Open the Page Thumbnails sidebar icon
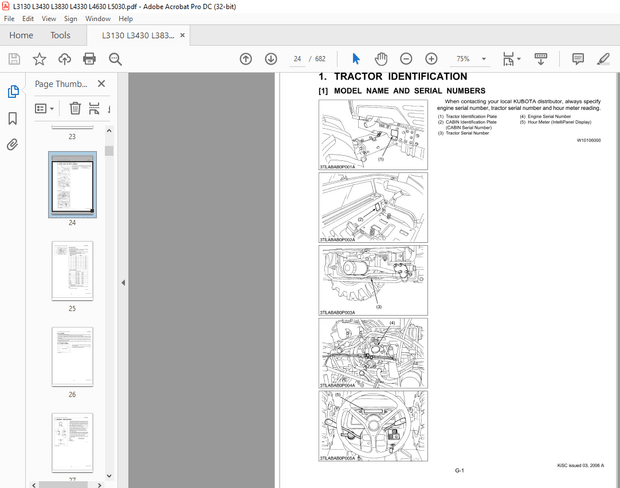 coord(13,91)
